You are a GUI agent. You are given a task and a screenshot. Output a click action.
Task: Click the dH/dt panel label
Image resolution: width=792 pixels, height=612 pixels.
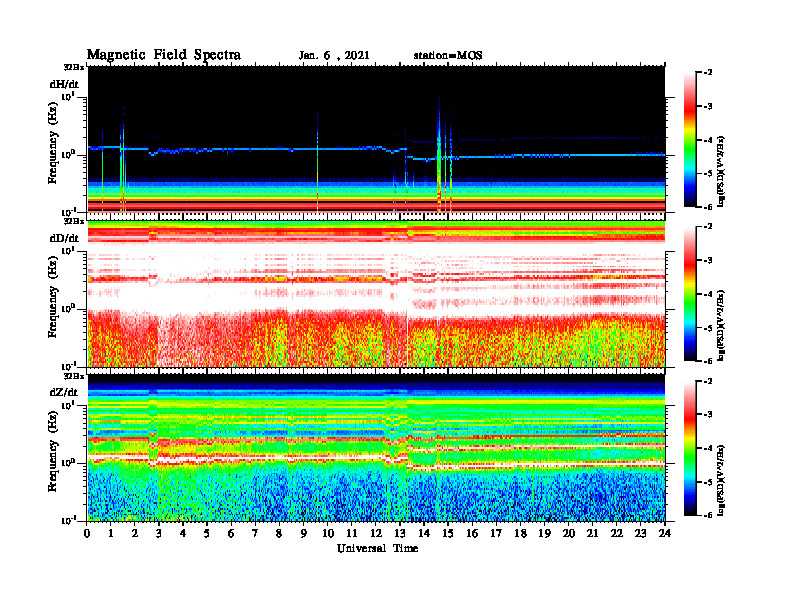[64, 84]
